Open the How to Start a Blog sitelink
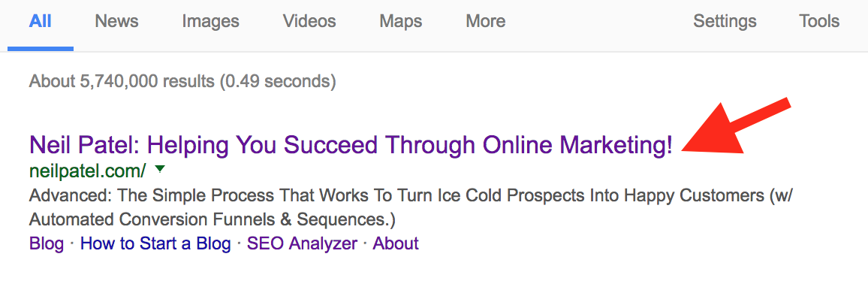 (x=155, y=243)
